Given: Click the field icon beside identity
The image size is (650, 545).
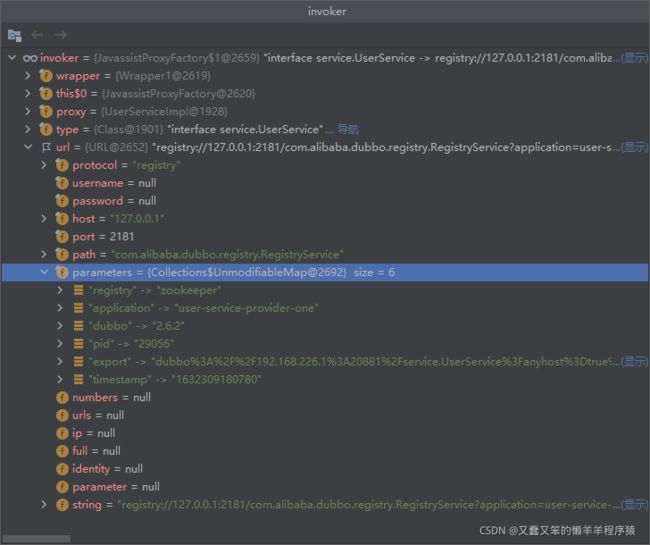Looking at the screenshot, I should (62, 469).
